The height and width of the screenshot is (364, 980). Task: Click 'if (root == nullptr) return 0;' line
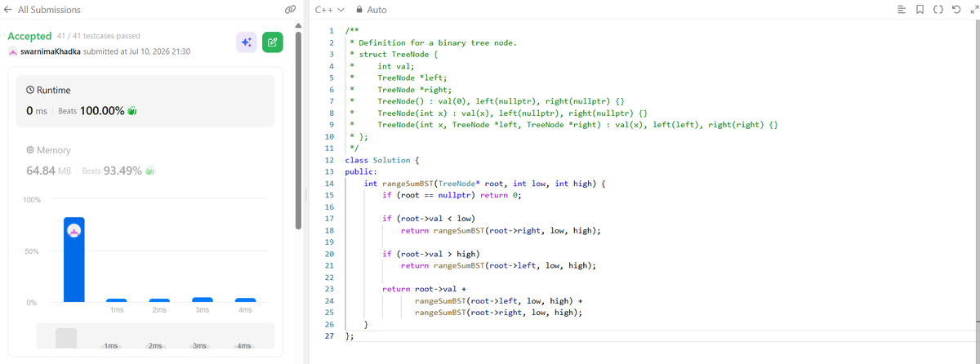pyautogui.click(x=452, y=196)
